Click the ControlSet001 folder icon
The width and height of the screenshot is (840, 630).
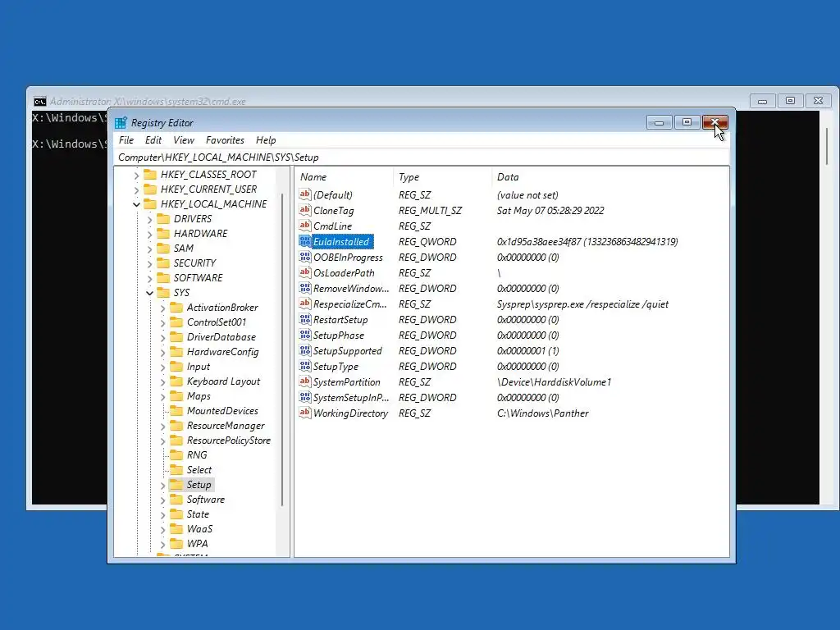pos(176,322)
